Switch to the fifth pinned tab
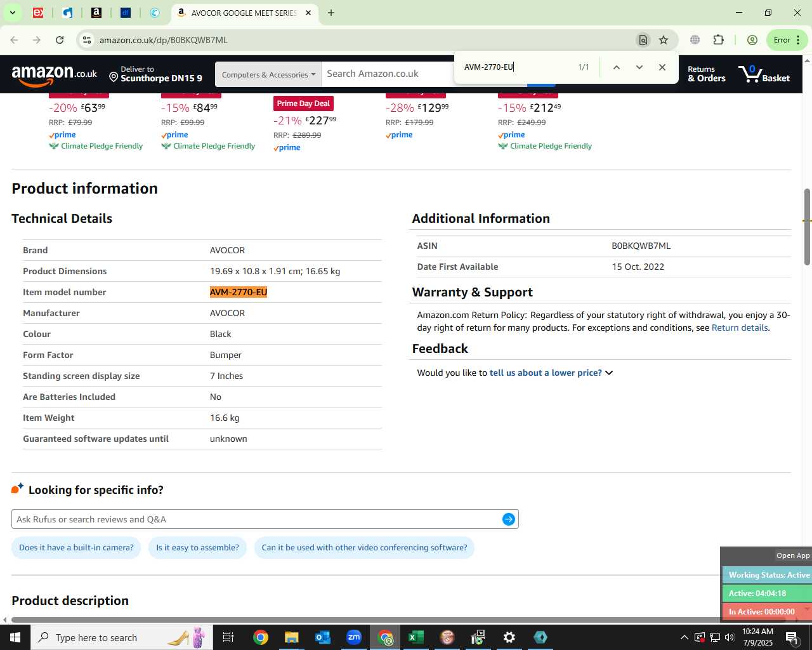Viewport: 812px width, 650px height. tap(155, 13)
